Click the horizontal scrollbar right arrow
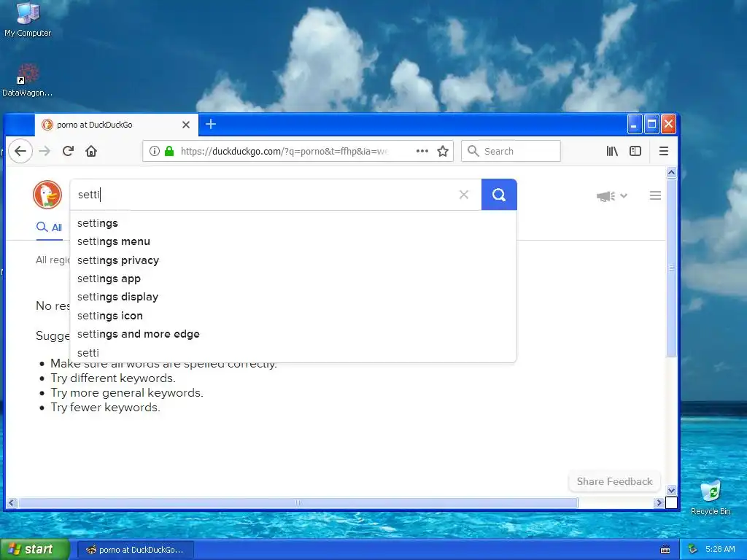Screen dimensions: 747x560 coord(659,503)
